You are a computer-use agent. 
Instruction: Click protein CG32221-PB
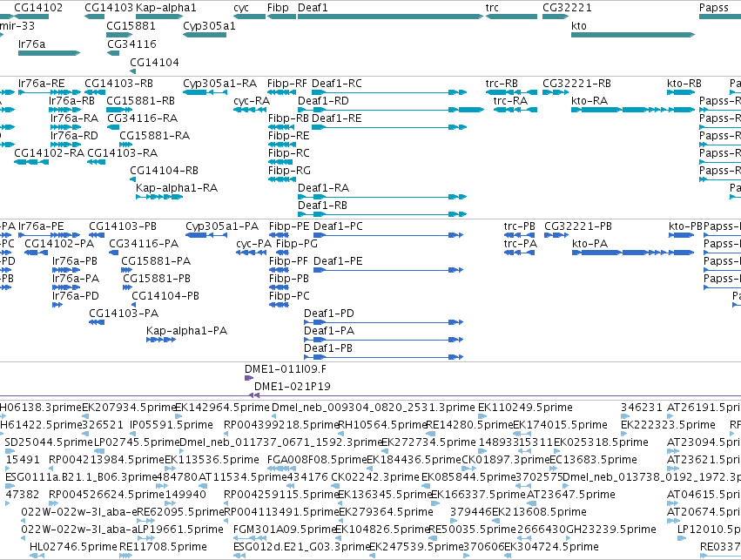(x=578, y=226)
